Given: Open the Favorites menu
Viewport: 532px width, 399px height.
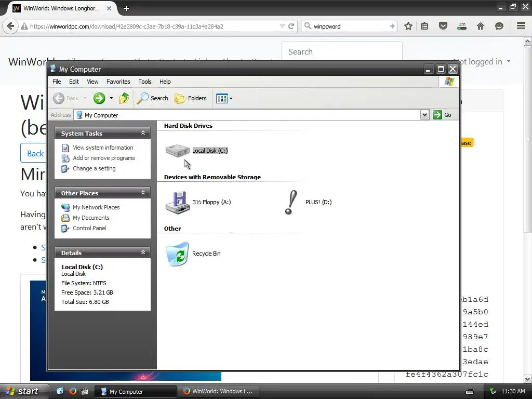Looking at the screenshot, I should [118, 82].
